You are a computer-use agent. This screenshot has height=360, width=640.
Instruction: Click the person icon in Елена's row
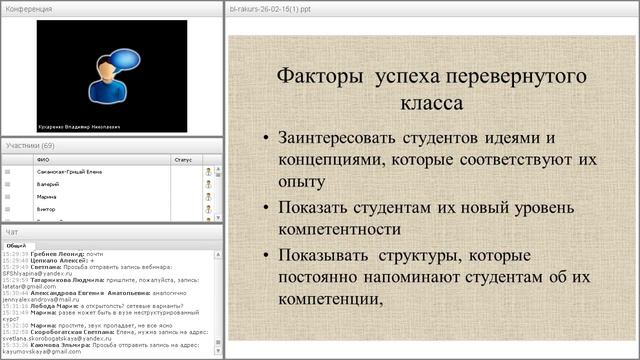tap(208, 172)
